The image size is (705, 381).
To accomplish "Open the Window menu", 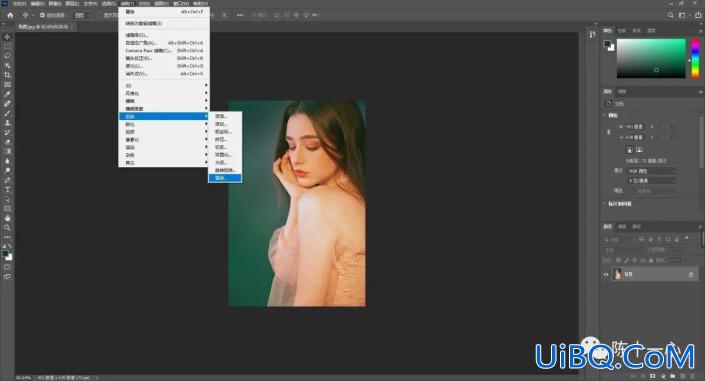I will click(181, 3).
